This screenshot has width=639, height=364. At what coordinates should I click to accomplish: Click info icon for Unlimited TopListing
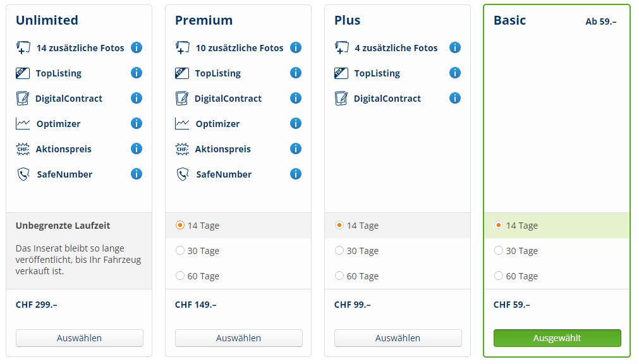coord(137,73)
